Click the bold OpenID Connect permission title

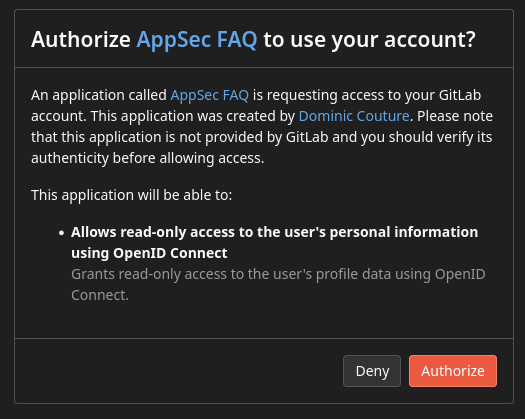[x=275, y=242]
